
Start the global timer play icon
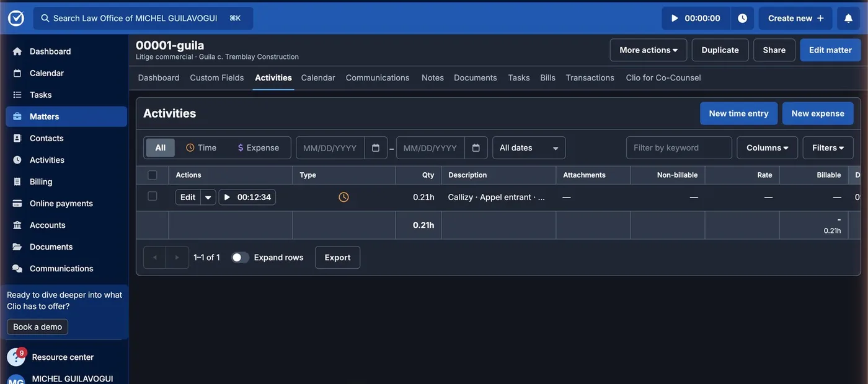(675, 19)
